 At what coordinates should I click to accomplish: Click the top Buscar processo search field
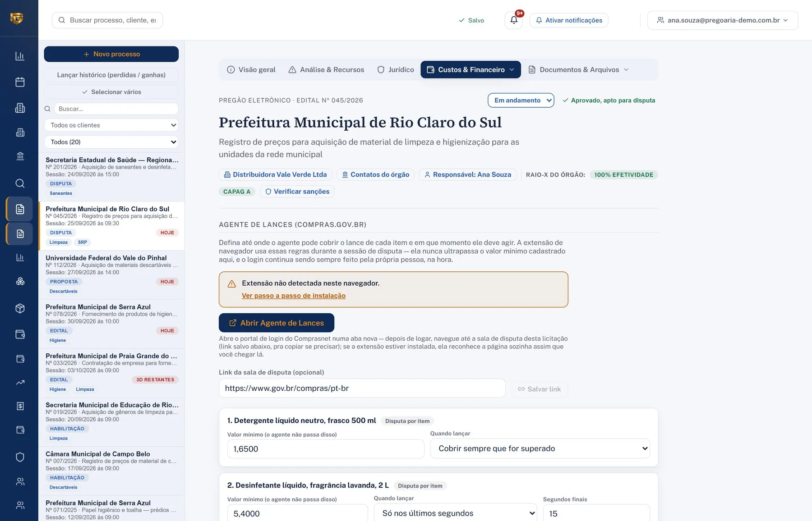[x=107, y=20]
